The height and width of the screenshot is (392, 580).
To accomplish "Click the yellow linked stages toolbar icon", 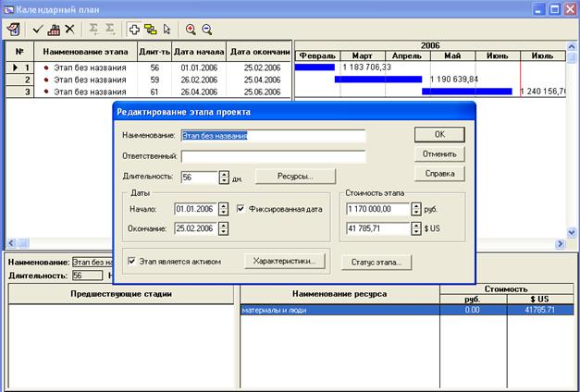I will point(151,29).
